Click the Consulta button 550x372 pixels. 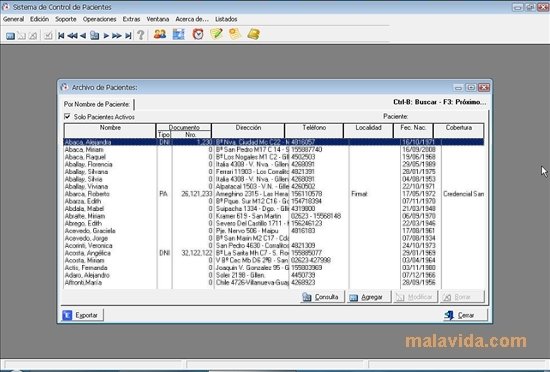point(322,297)
